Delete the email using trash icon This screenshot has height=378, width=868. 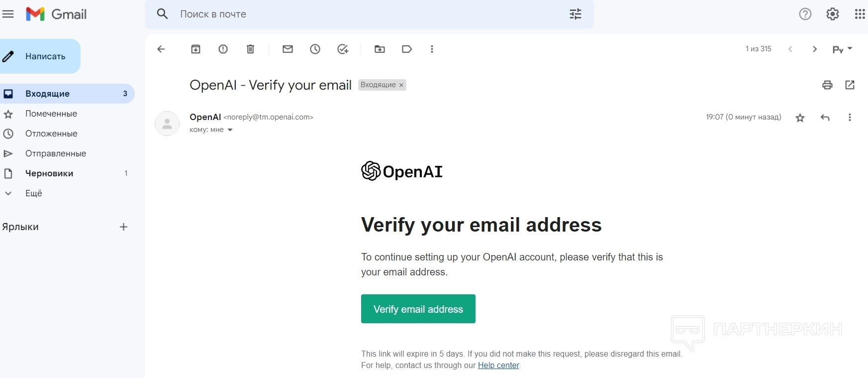click(250, 49)
